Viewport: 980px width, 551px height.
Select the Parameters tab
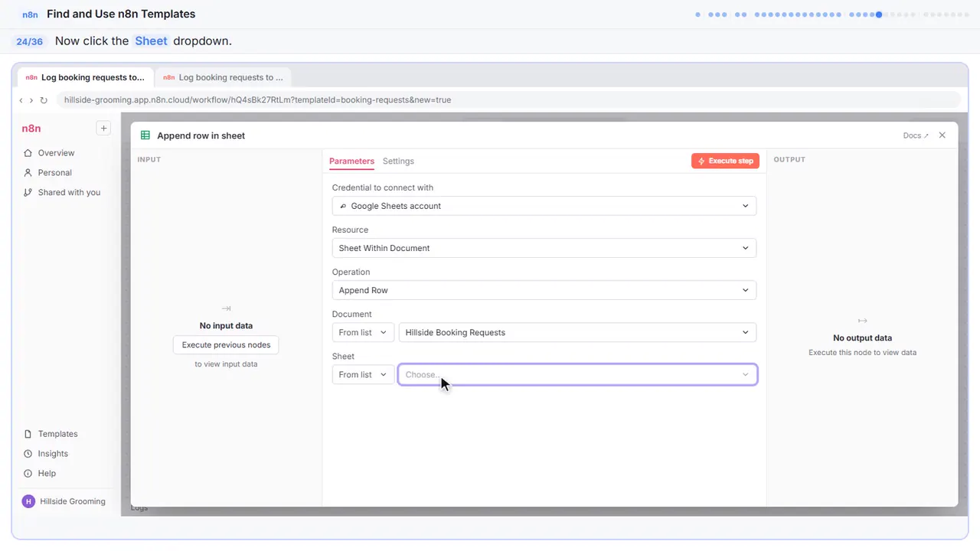click(351, 161)
